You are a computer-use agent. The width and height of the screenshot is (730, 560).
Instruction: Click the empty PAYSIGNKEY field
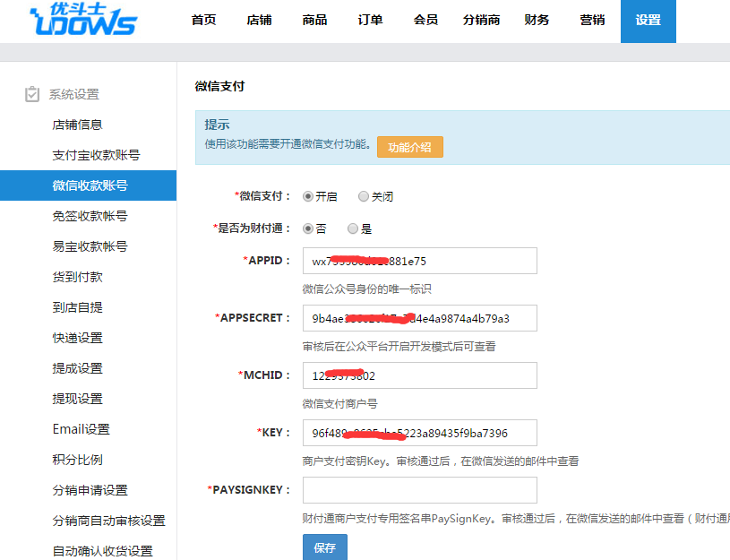[419, 490]
